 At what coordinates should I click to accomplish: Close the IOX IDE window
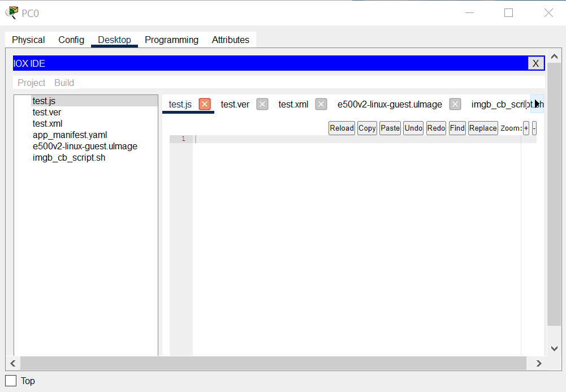pyautogui.click(x=535, y=63)
